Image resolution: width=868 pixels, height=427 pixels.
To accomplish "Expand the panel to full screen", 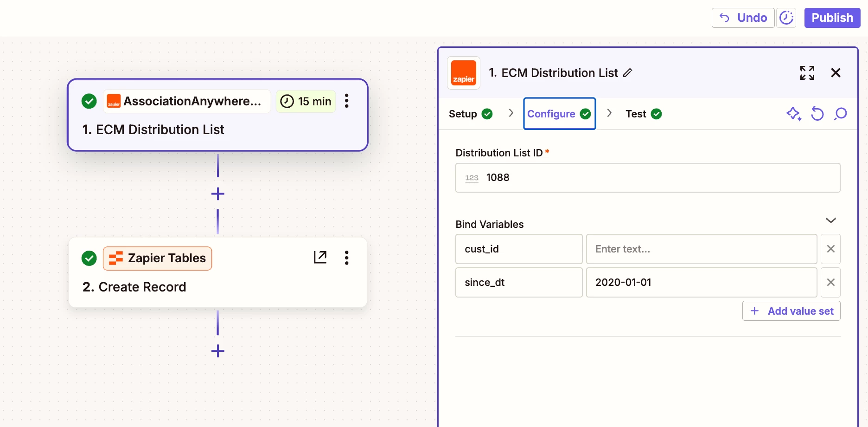I will click(807, 73).
